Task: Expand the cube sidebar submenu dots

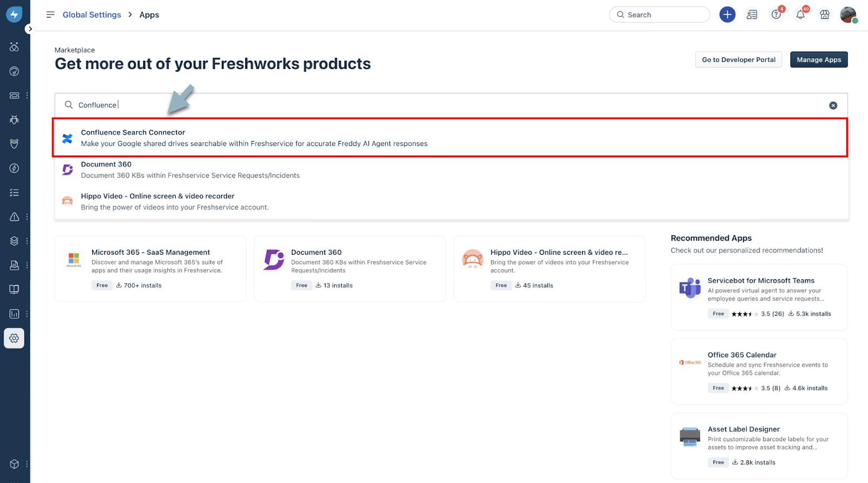Action: tap(27, 464)
